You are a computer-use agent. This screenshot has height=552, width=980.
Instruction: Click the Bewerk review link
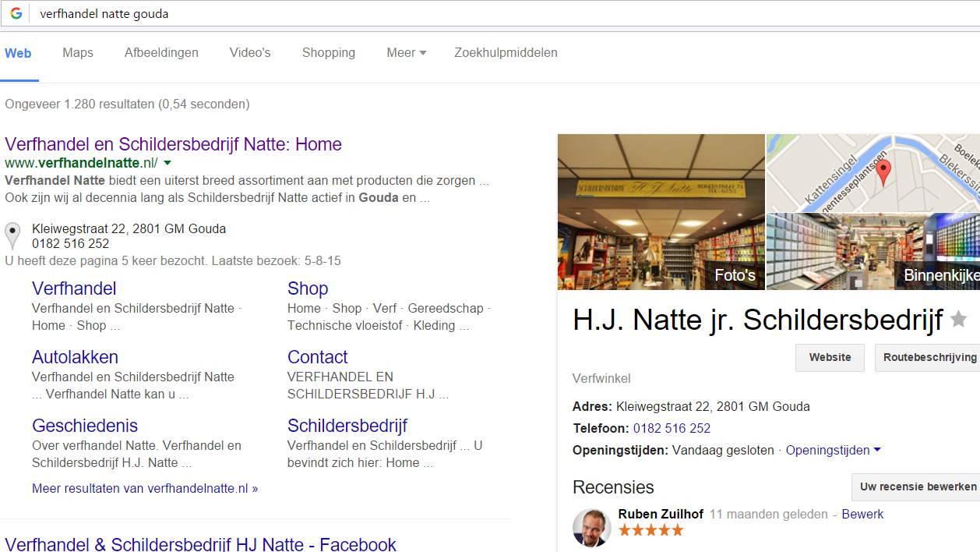click(x=862, y=514)
